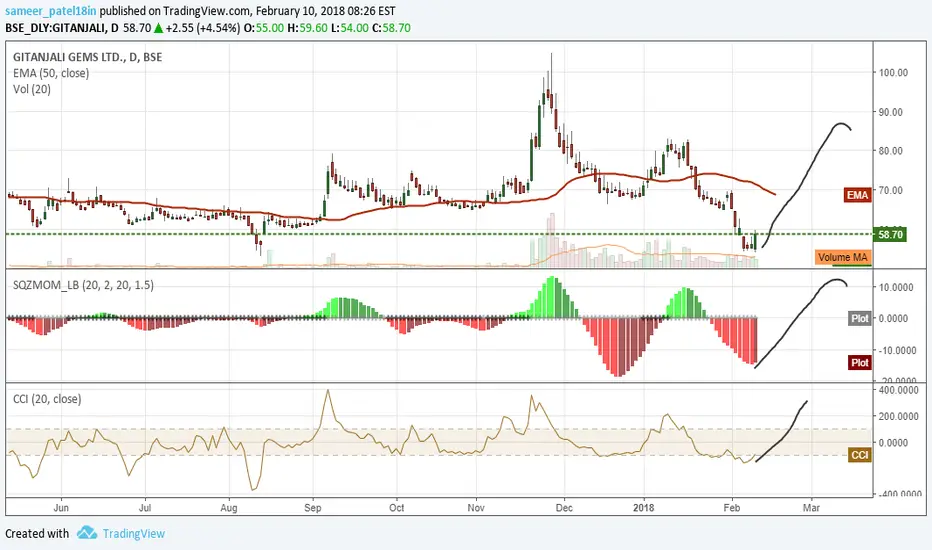Click 70.00 on the price scale

pos(890,190)
